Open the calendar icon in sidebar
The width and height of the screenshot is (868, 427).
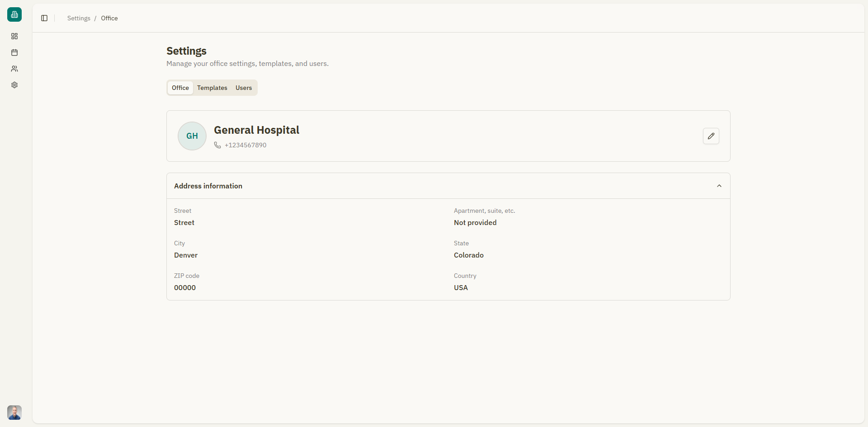(14, 52)
